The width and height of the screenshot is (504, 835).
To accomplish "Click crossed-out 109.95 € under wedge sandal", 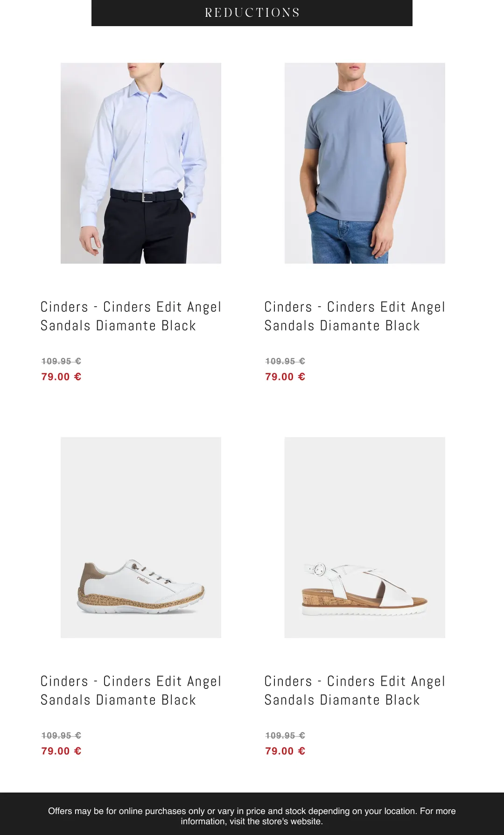I will pos(285,736).
